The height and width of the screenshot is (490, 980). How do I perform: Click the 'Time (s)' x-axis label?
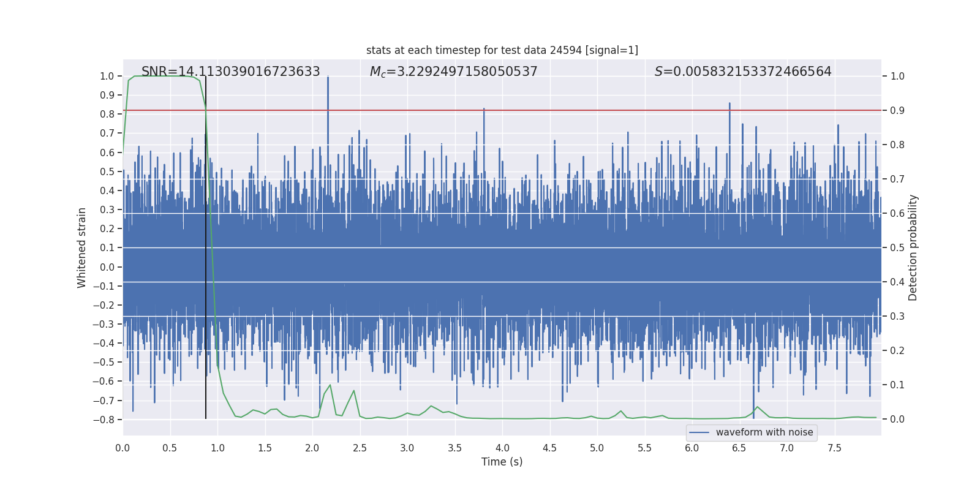tap(502, 462)
